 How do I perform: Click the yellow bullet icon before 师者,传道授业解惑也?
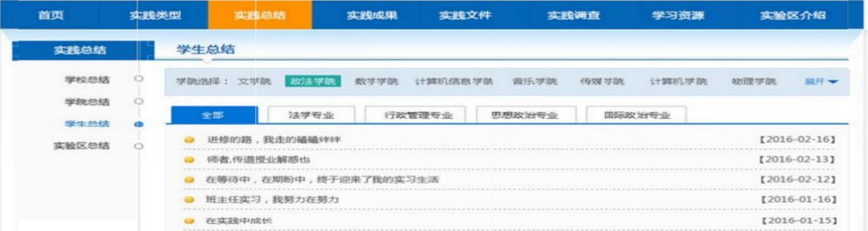coord(189,160)
